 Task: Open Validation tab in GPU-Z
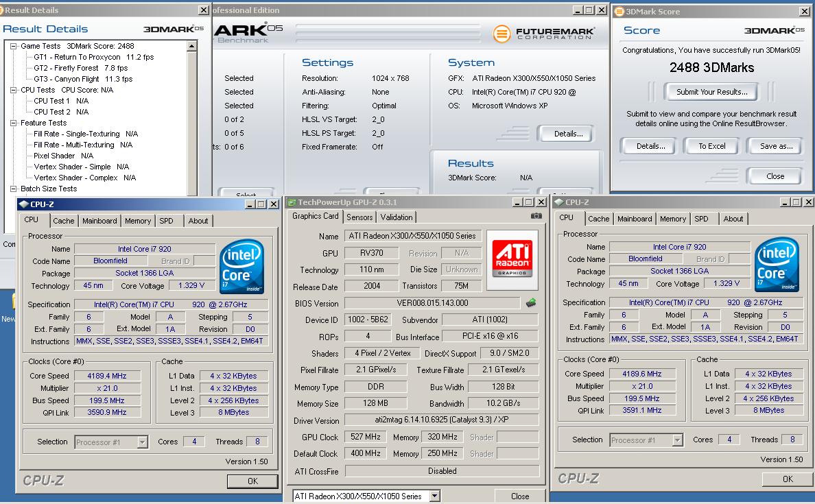pos(397,217)
